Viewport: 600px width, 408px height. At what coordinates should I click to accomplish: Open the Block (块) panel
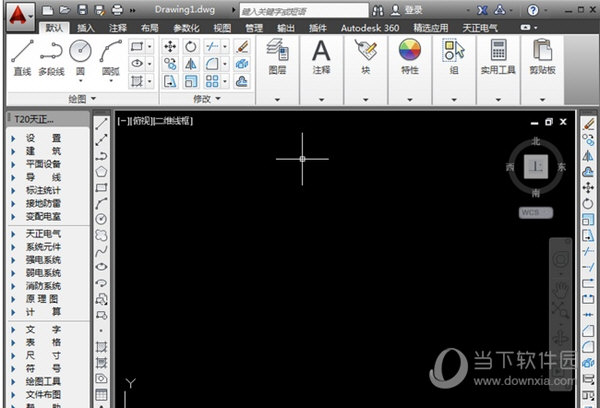pos(365,57)
